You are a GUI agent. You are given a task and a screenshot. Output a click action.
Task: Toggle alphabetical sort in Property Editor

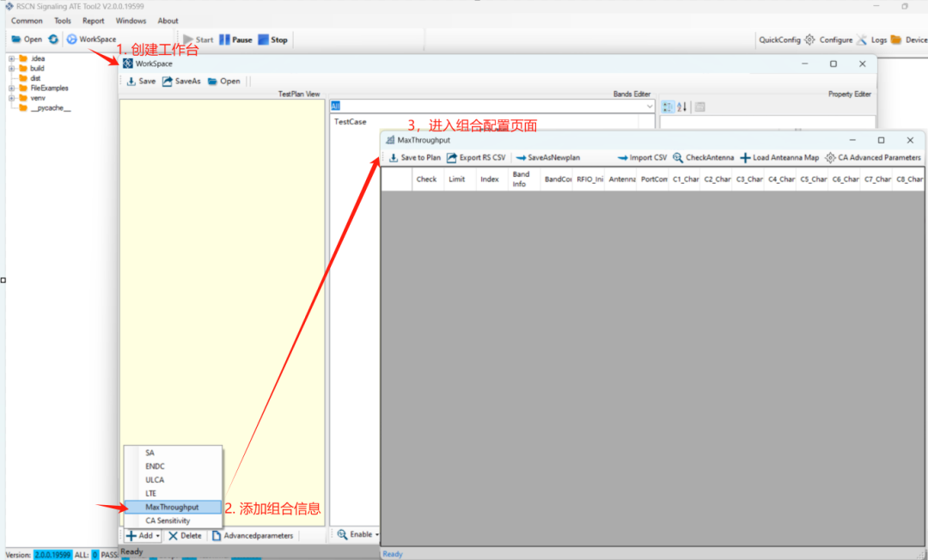[681, 107]
